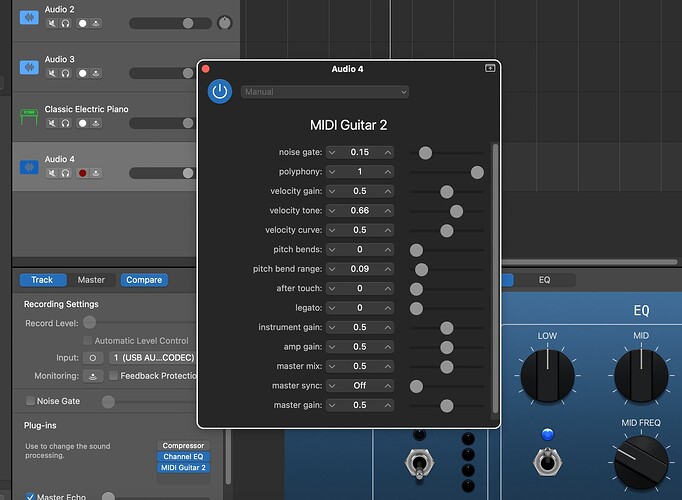The height and width of the screenshot is (500, 682).
Task: Click the MID EQ knob
Action: click(x=641, y=375)
